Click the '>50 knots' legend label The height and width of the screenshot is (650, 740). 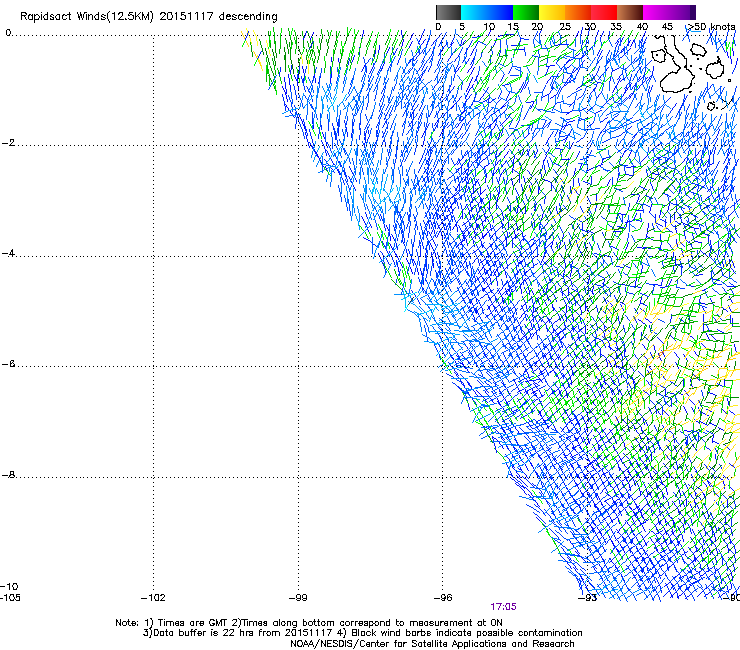pos(711,27)
